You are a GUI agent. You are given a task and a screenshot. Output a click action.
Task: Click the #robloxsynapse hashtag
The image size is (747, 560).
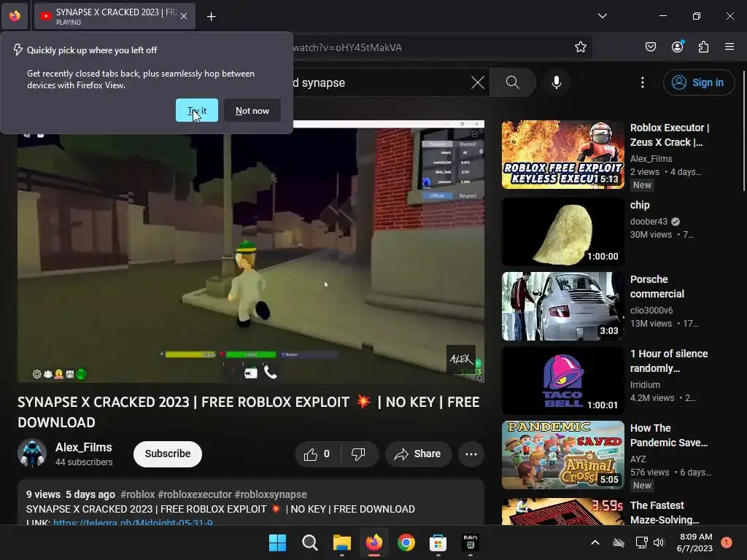[x=271, y=494]
